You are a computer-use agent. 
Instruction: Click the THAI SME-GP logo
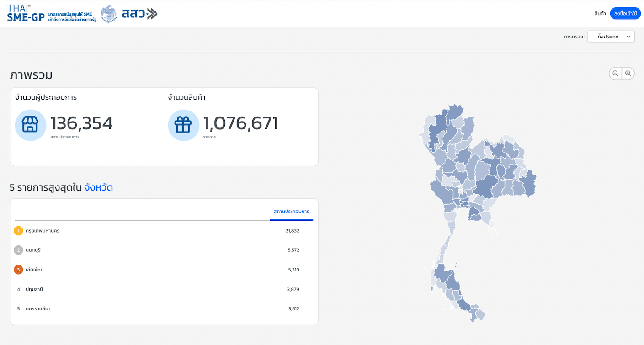click(x=26, y=13)
